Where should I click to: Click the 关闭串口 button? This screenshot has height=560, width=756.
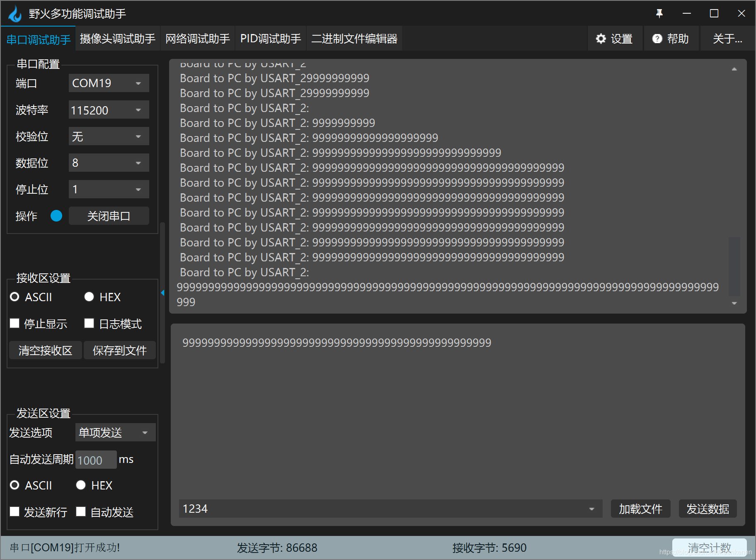point(109,216)
